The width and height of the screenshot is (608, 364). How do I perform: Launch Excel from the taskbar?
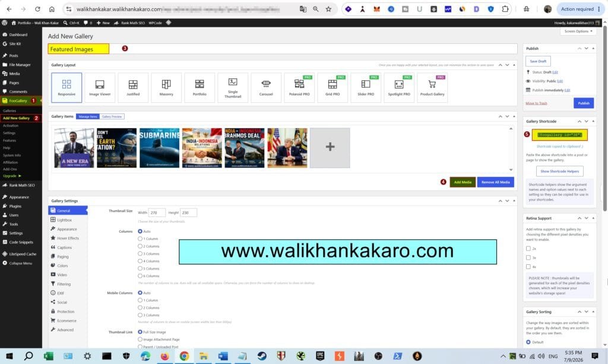tap(49, 356)
